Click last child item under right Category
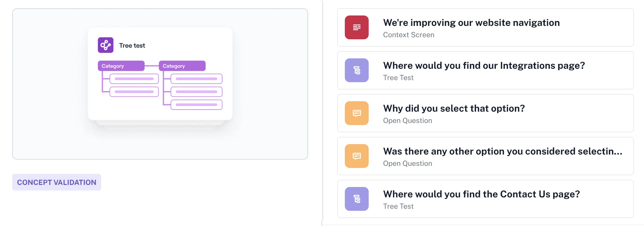The image size is (644, 226). (x=197, y=105)
